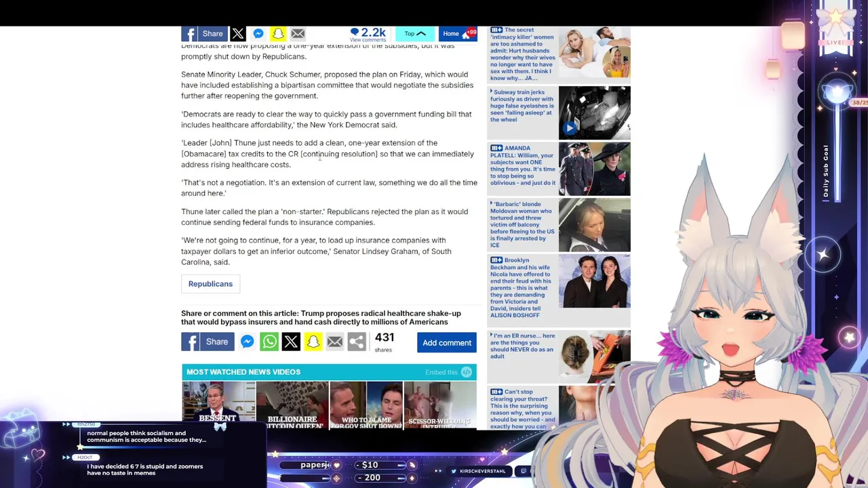The height and width of the screenshot is (488, 868).
Task: Click top Facebook Share button
Action: (204, 34)
